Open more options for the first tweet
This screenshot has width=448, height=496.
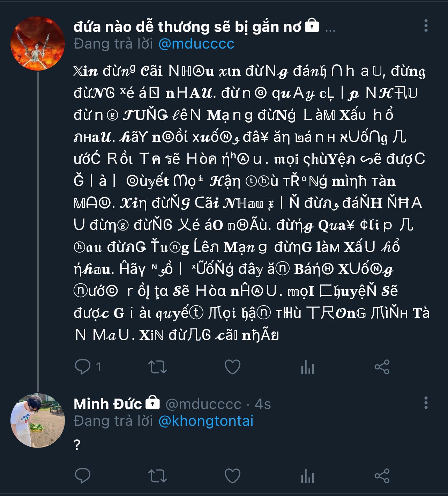tap(426, 26)
